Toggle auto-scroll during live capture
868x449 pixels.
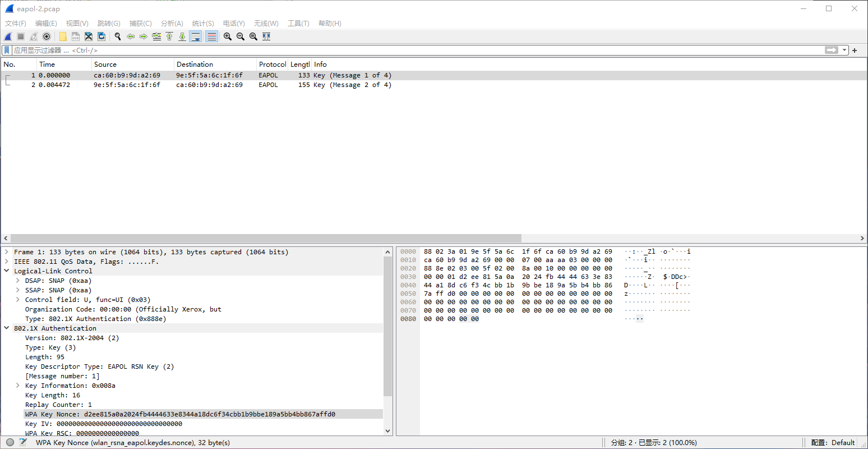195,36
